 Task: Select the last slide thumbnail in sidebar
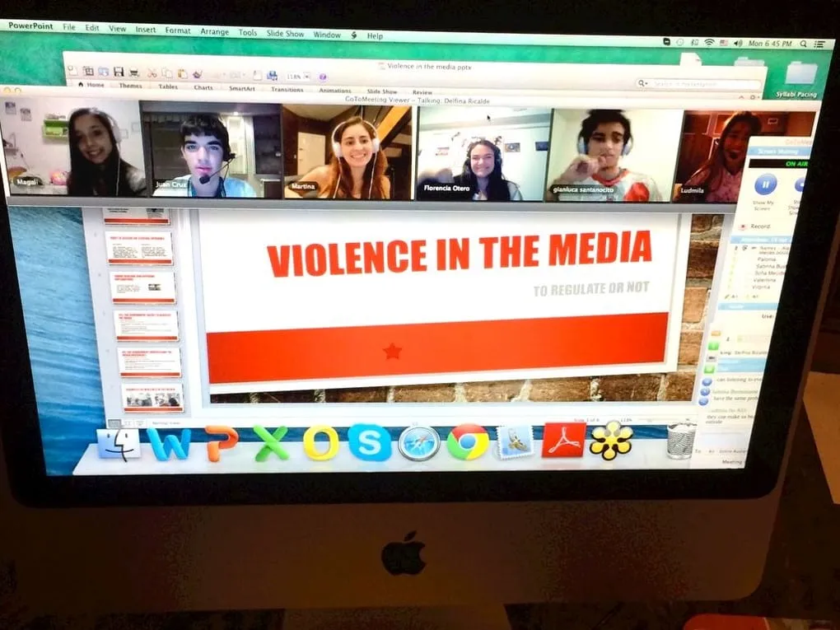[x=153, y=397]
